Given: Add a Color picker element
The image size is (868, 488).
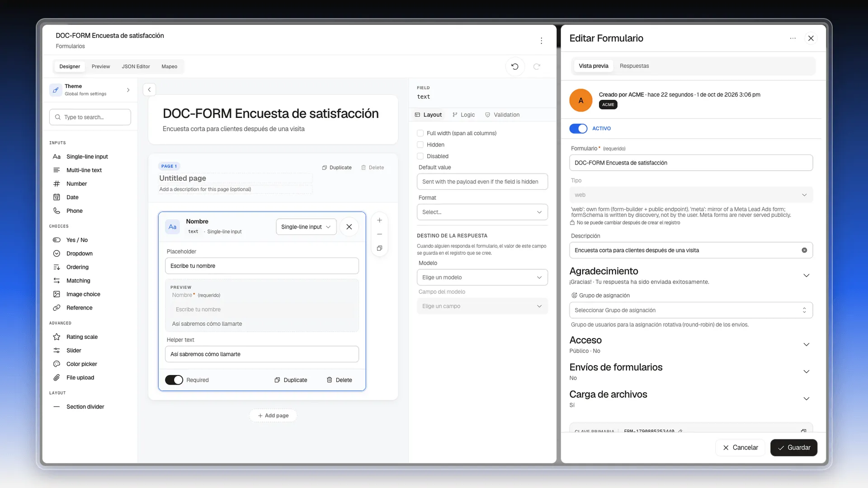Looking at the screenshot, I should (81, 364).
